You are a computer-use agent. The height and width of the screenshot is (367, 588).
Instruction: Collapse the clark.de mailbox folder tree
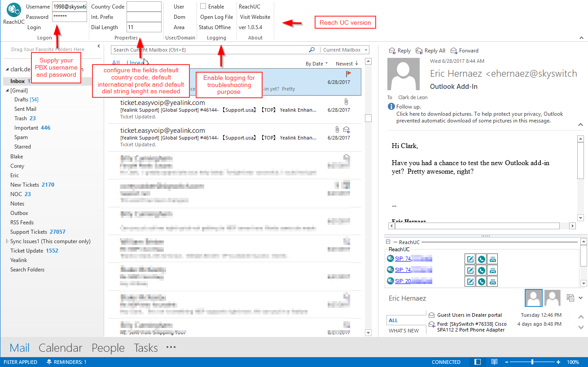(7, 70)
